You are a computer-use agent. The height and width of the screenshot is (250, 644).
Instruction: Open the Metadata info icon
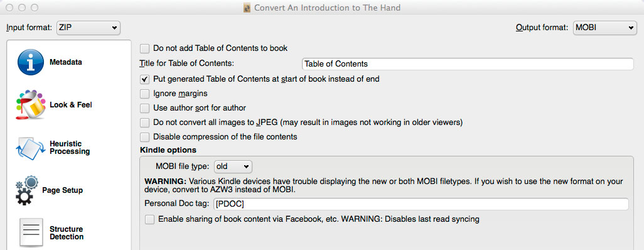point(30,62)
